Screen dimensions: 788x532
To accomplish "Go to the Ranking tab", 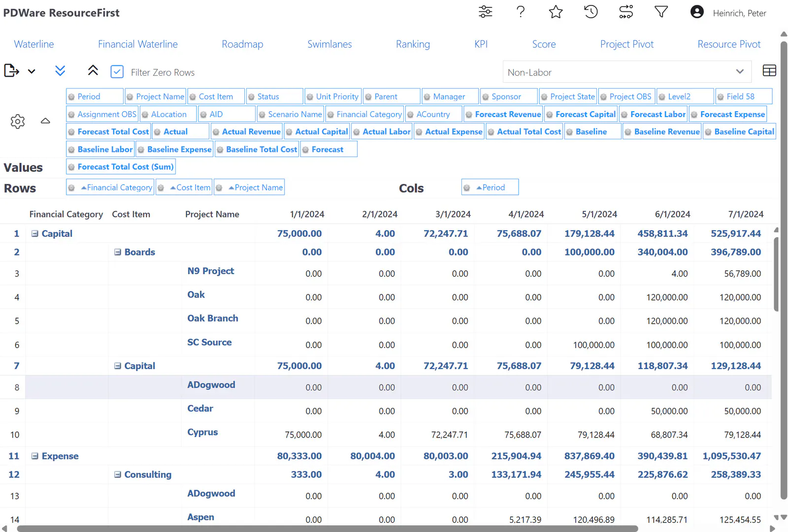I will pyautogui.click(x=413, y=44).
